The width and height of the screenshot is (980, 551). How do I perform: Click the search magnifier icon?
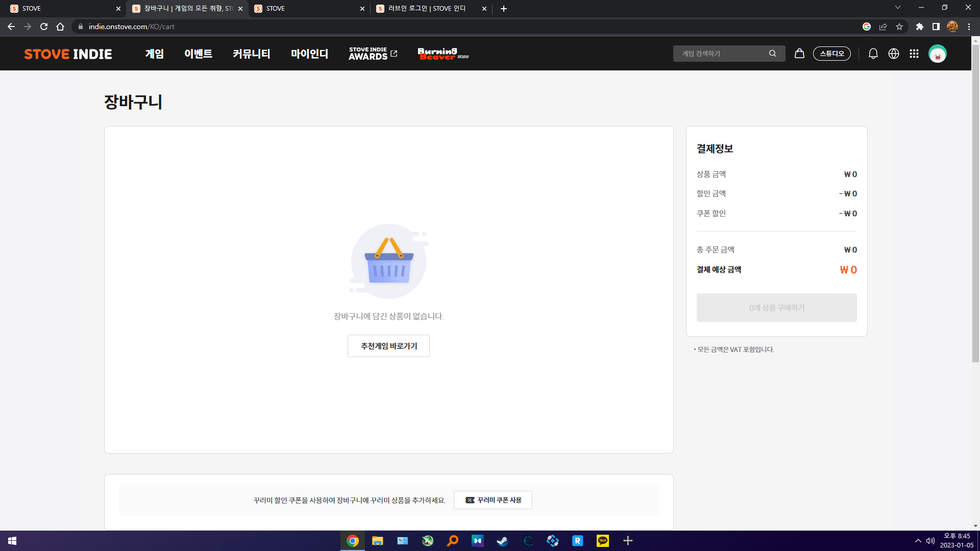[x=772, y=54]
